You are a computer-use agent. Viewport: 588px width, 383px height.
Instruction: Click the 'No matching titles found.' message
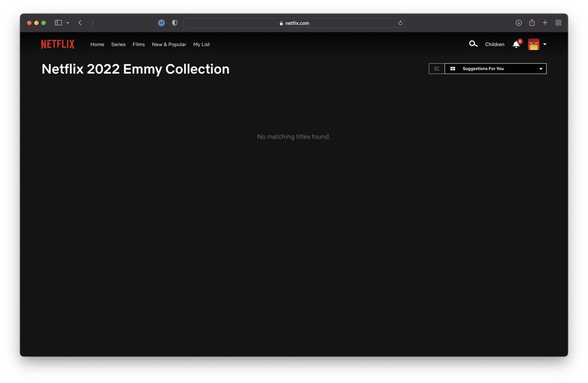[294, 136]
